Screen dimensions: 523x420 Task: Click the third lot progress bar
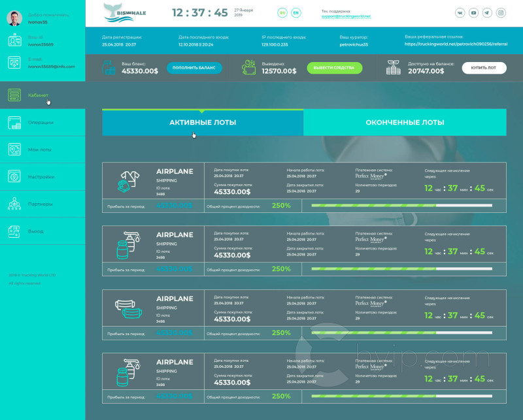[x=401, y=332]
